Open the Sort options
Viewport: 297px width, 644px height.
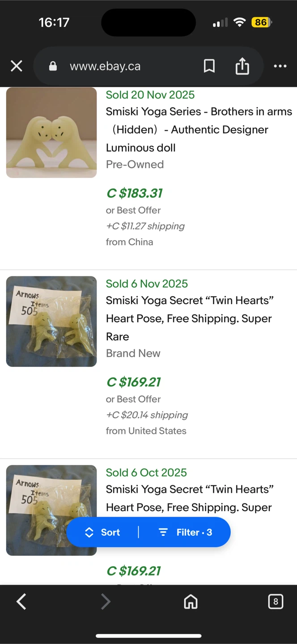(x=102, y=532)
